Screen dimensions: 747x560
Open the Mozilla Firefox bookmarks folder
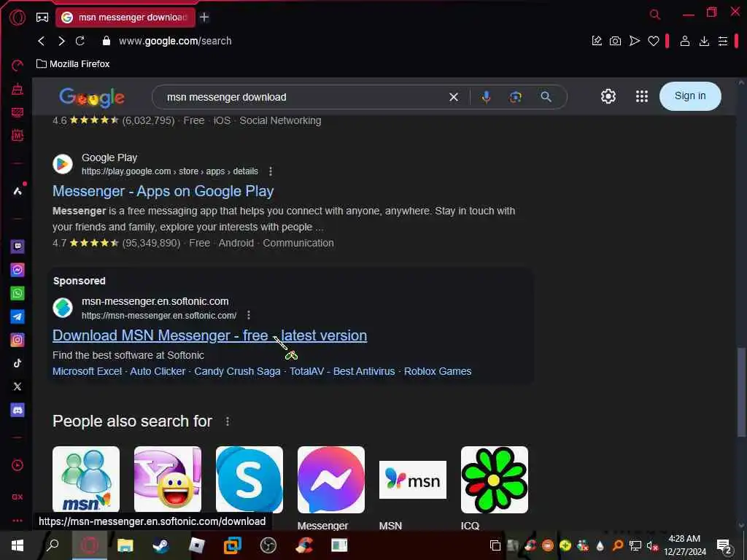point(73,64)
